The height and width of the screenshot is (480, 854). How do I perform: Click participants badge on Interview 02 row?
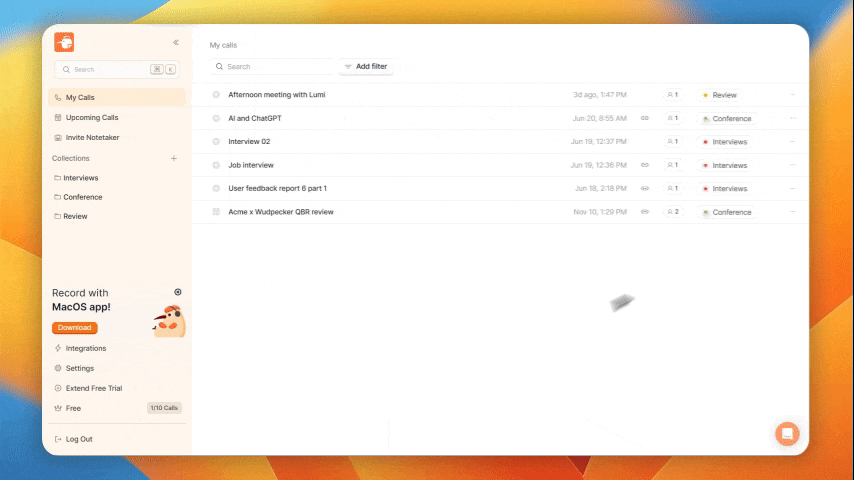pos(673,142)
